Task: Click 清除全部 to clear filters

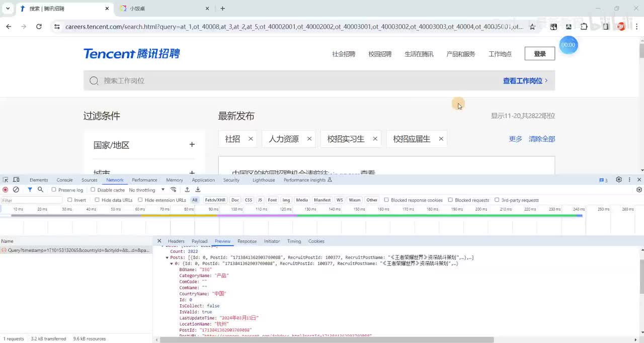Action: tap(542, 139)
